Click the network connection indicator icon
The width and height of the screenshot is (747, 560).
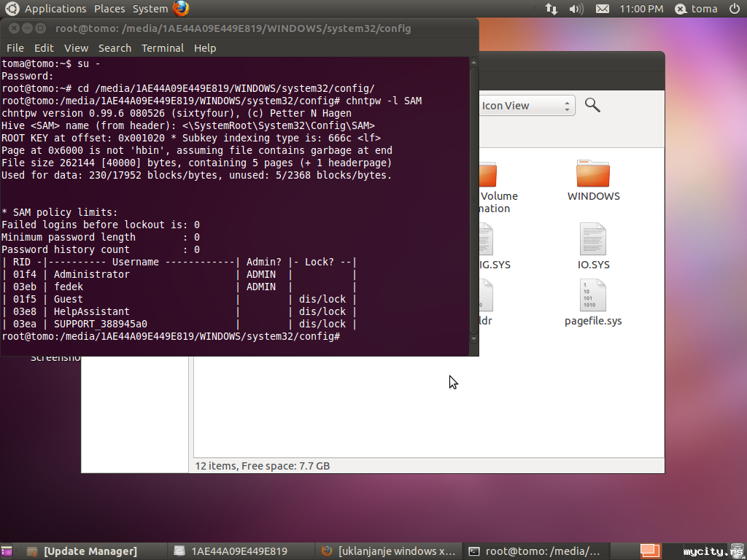click(551, 9)
